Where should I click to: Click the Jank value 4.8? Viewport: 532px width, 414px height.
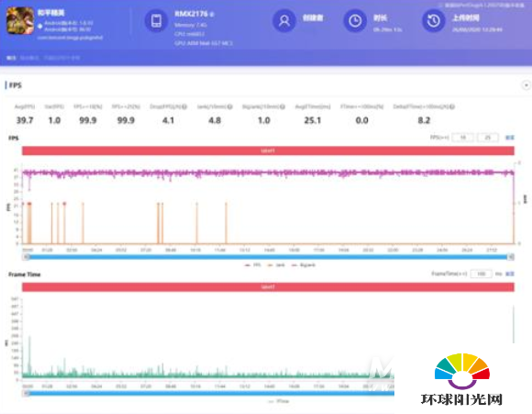tap(215, 120)
